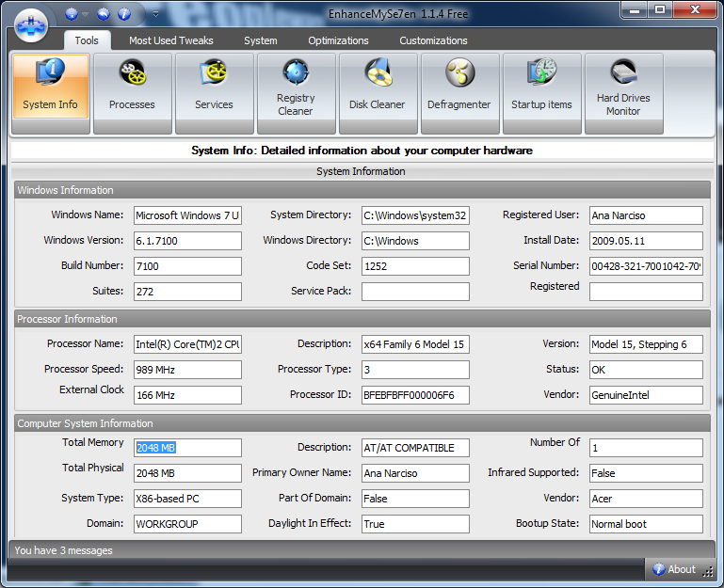Click the Windows Name field
The width and height of the screenshot is (724, 588).
[187, 215]
